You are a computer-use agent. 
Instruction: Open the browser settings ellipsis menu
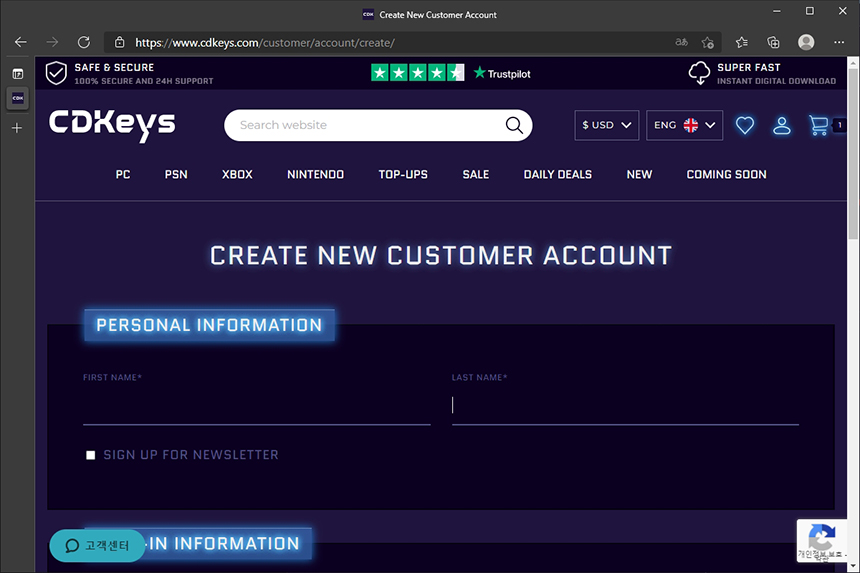pyautogui.click(x=839, y=42)
